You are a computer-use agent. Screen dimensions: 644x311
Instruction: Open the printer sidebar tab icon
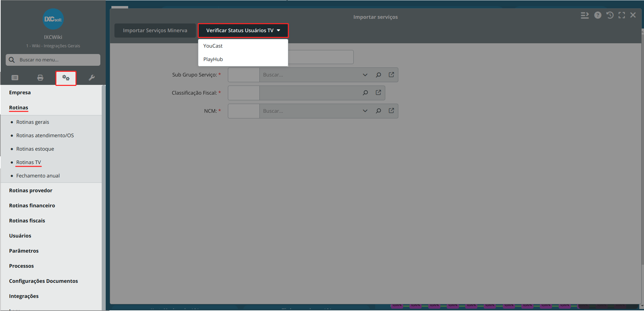pyautogui.click(x=40, y=78)
